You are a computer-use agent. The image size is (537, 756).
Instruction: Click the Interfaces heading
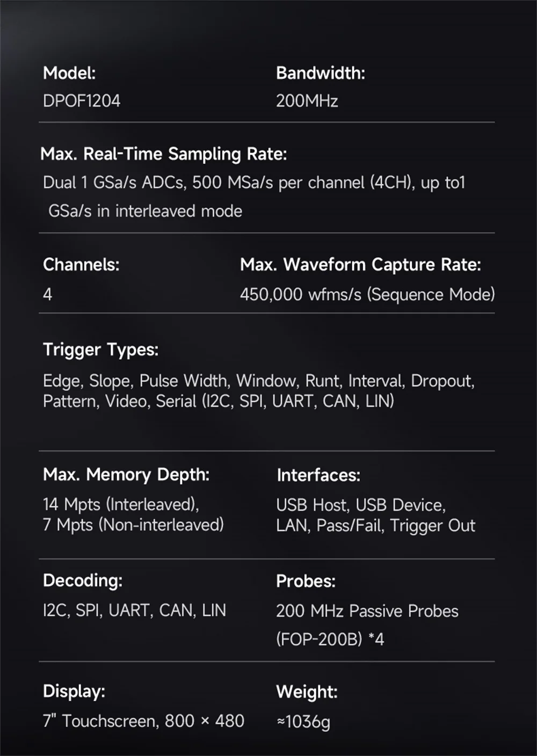click(318, 475)
